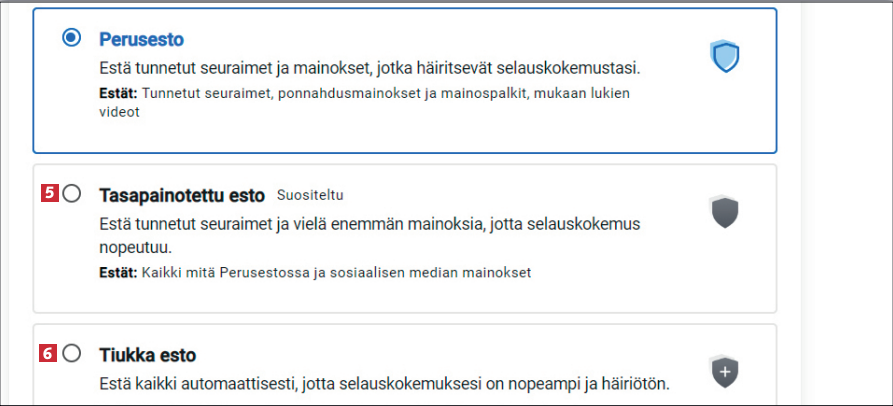
Task: Click the Tasapainotettu esto heading
Action: click(181, 195)
